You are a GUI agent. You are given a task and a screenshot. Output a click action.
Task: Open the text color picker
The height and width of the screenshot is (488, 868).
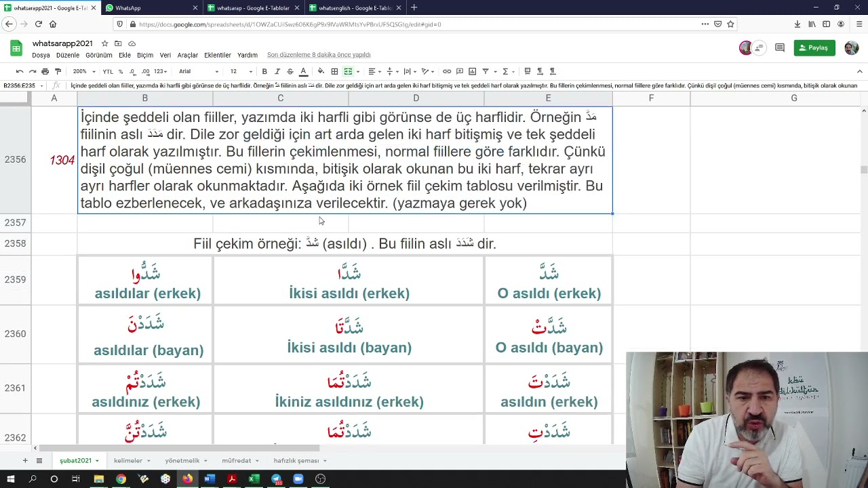pyautogui.click(x=303, y=71)
